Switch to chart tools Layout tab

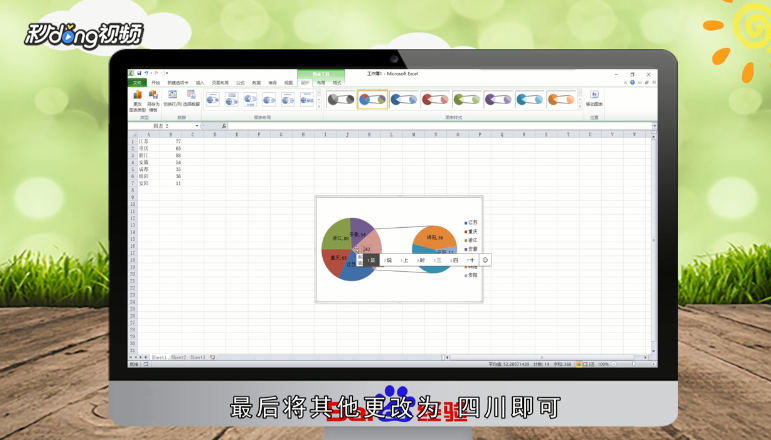pos(321,83)
